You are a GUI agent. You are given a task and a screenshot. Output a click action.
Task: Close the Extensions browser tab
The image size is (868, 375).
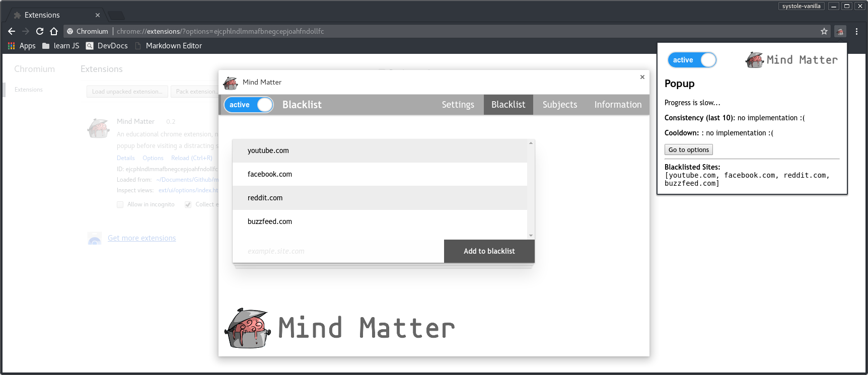[x=98, y=15]
